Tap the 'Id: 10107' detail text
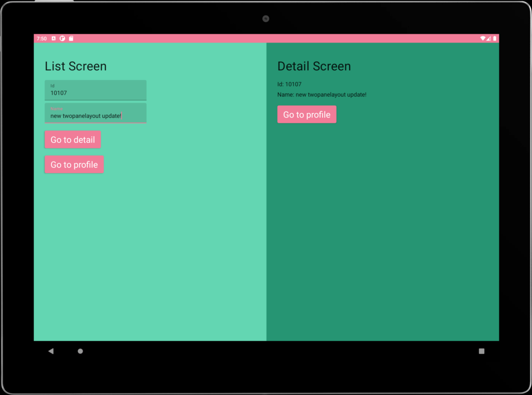The image size is (532, 395). coord(289,84)
